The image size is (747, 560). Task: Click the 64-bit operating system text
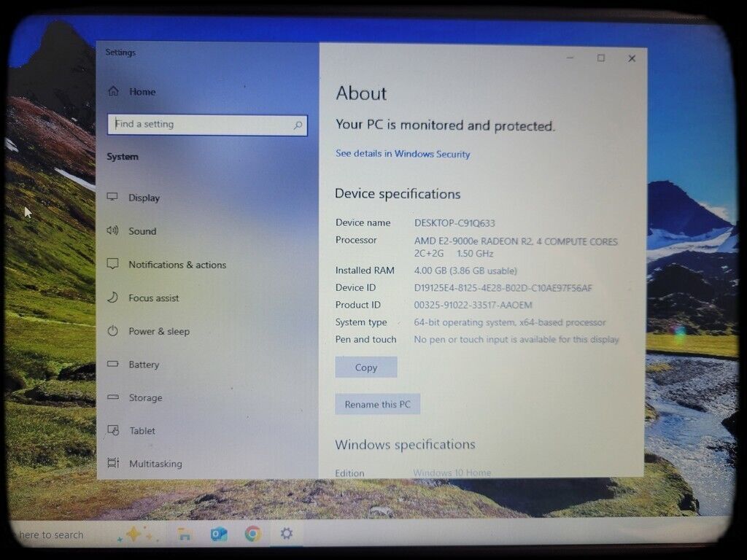(510, 322)
